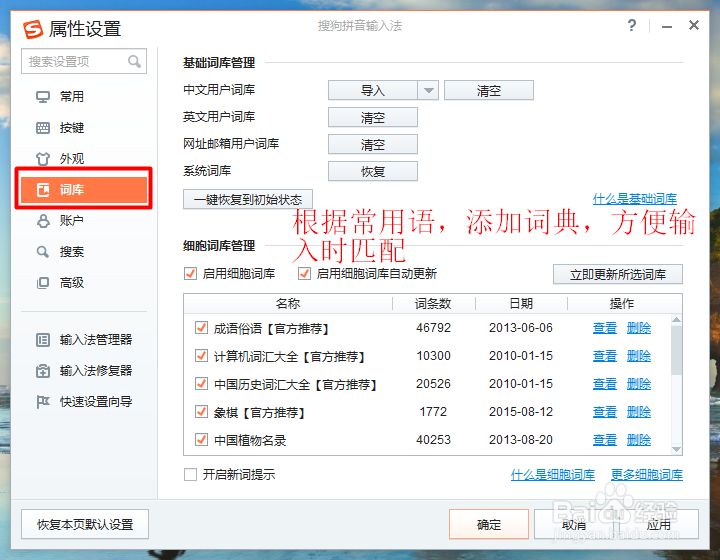Click 删除 for 中国植物名录
This screenshot has width=720, height=560.
[639, 440]
